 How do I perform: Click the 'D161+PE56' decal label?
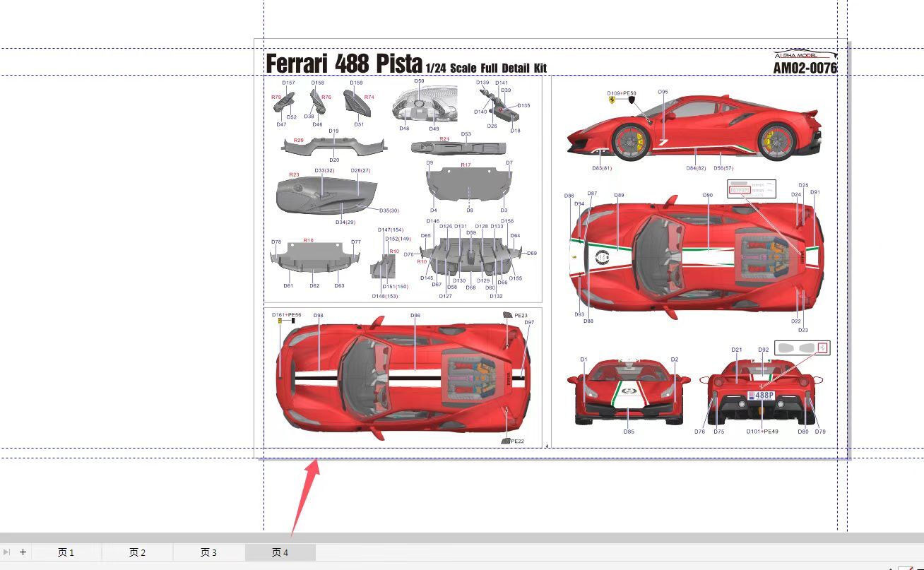(287, 315)
